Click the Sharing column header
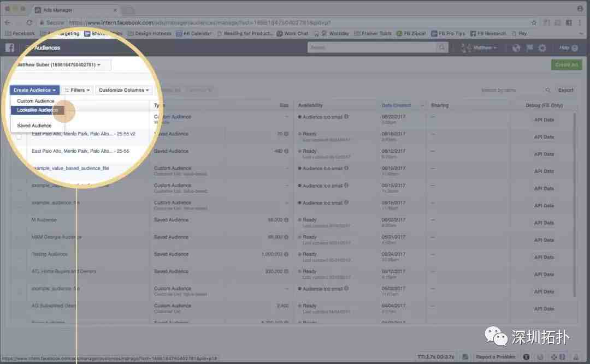Screen dimensions: 590x364 pos(439,105)
